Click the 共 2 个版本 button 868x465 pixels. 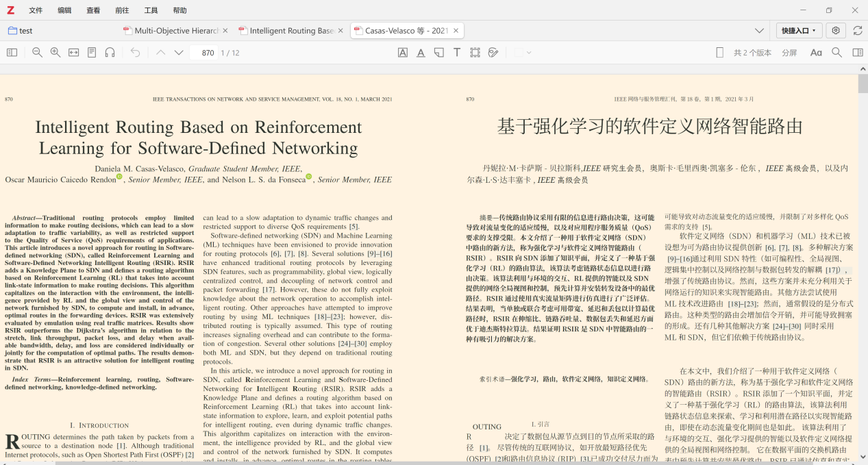(752, 53)
